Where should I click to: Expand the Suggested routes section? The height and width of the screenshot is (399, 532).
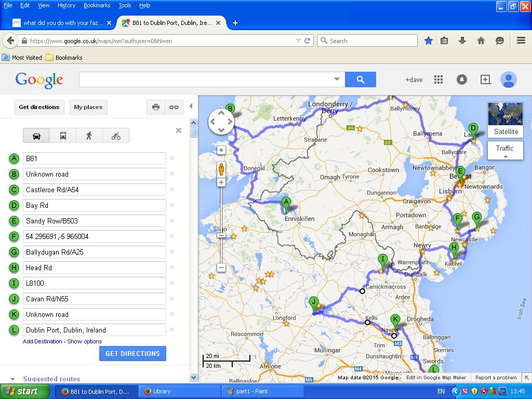(51, 379)
